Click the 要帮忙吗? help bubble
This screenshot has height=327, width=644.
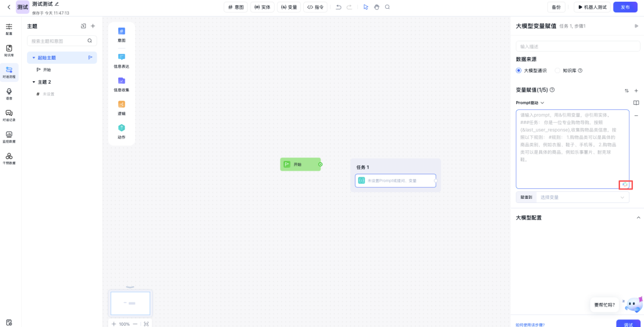click(605, 305)
